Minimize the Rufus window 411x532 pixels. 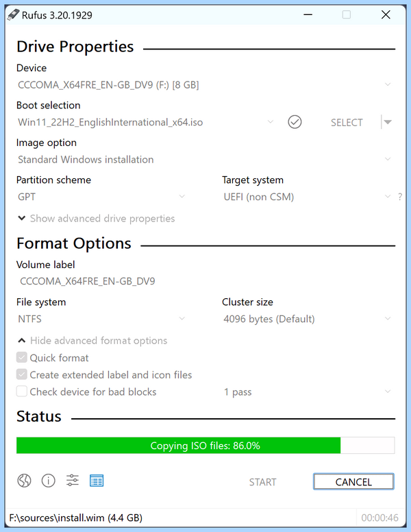tap(308, 15)
